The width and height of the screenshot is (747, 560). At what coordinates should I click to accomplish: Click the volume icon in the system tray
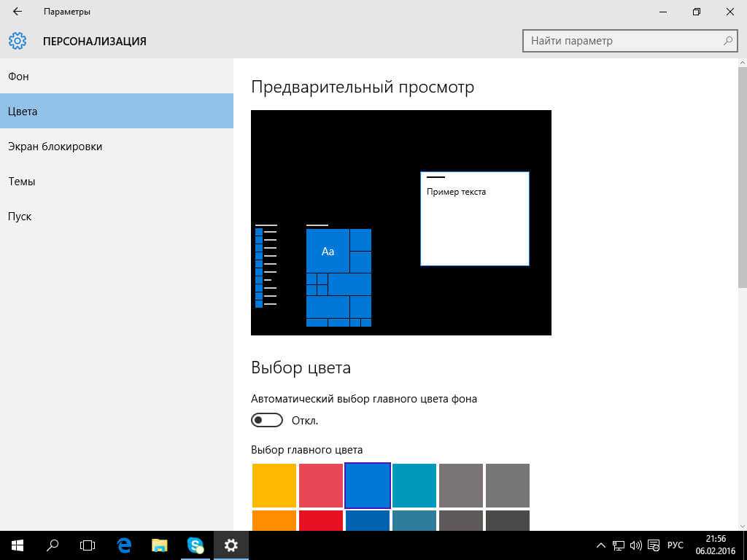point(635,545)
